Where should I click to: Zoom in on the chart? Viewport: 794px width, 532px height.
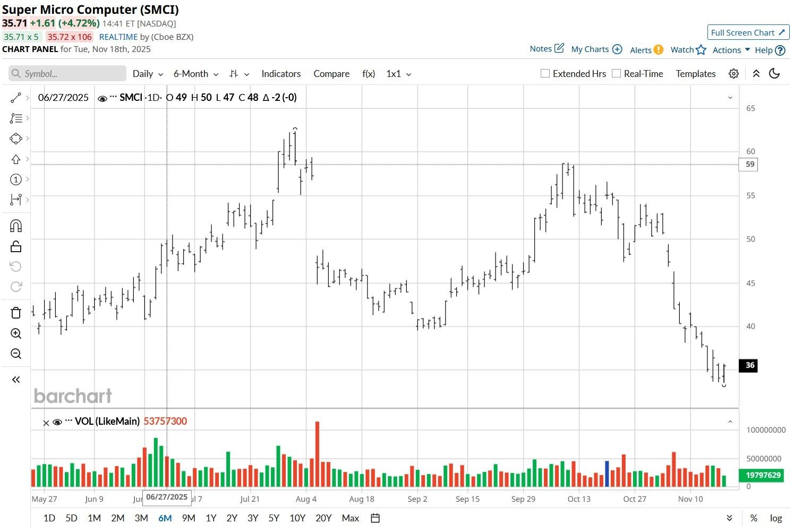[16, 333]
